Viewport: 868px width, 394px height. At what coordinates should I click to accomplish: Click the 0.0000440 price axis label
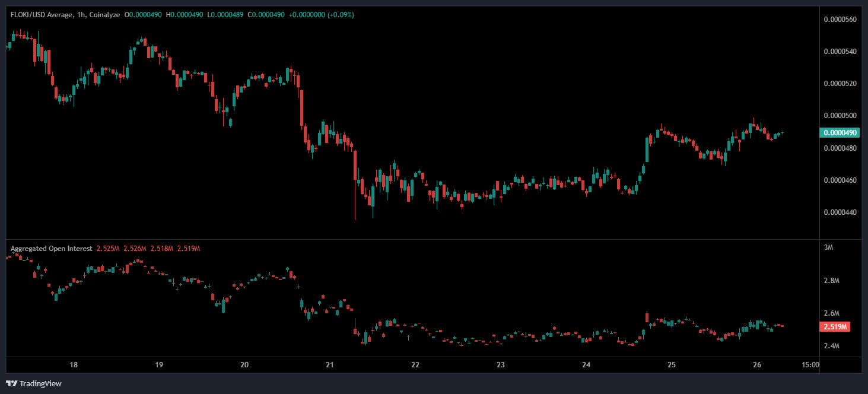(x=840, y=212)
